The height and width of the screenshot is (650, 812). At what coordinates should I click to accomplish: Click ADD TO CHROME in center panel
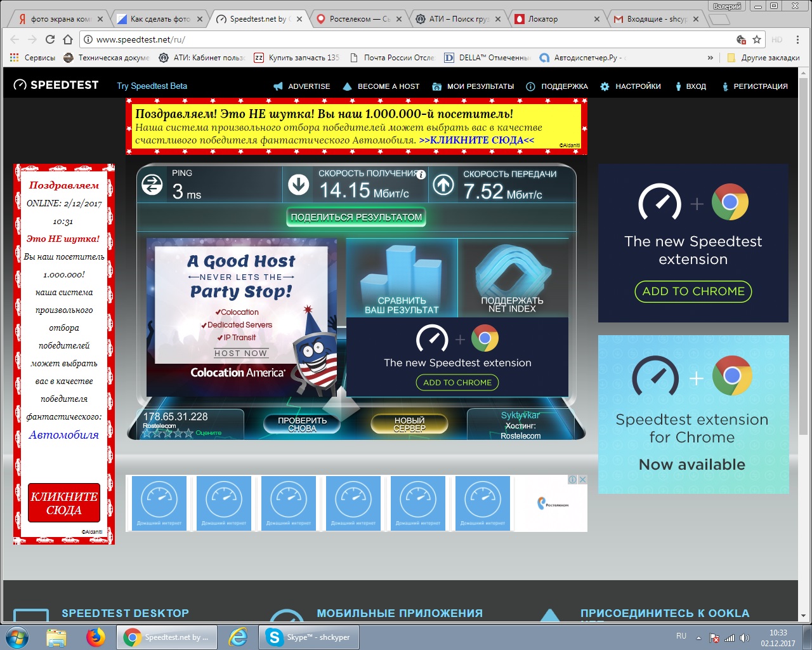point(457,383)
